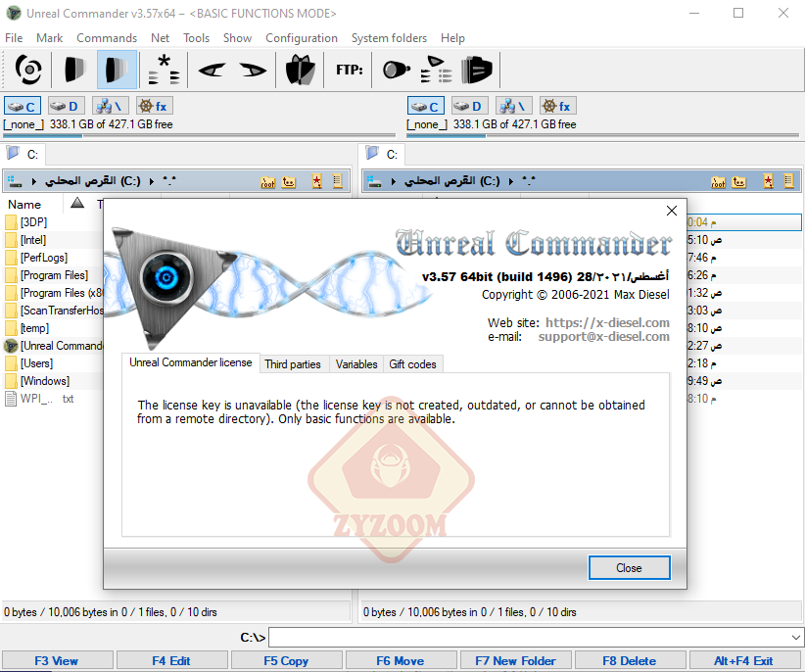The image size is (805, 672).
Task: Click the computer drive icon in right path bar
Action: [x=375, y=181]
